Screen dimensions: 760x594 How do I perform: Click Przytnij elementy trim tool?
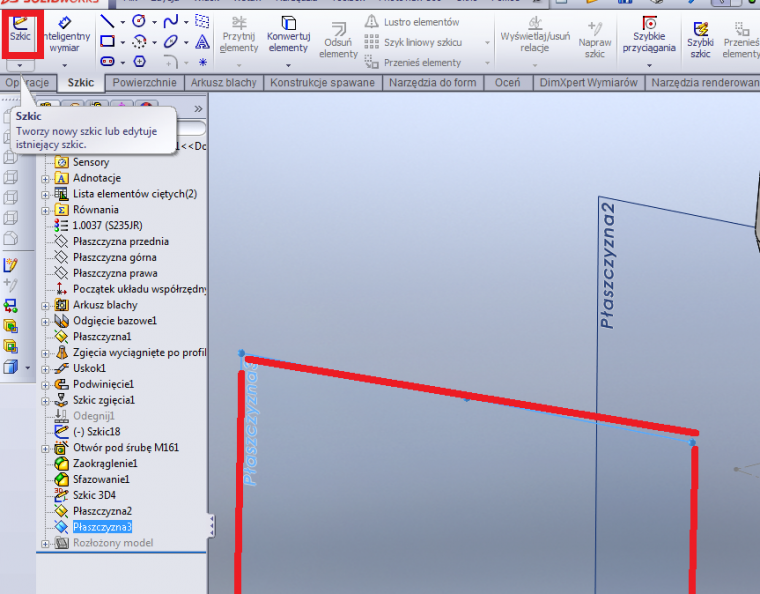[238, 35]
